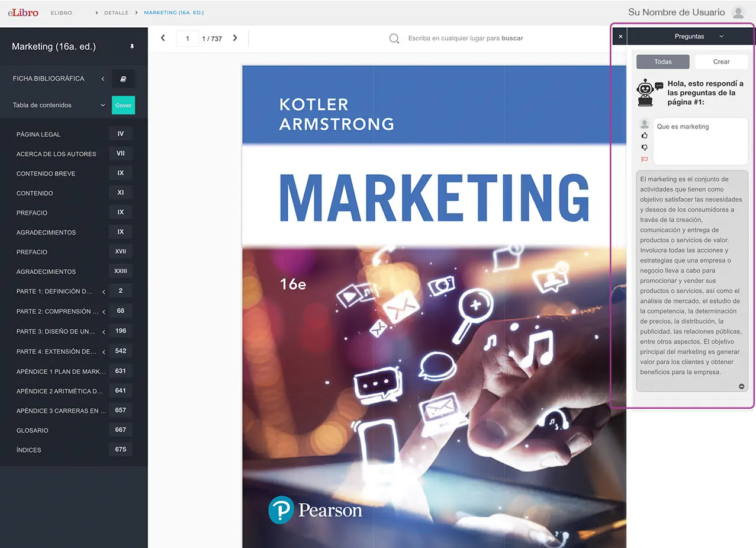Open the user profile avatar
Viewport: 756px width, 548px height.
738,12
